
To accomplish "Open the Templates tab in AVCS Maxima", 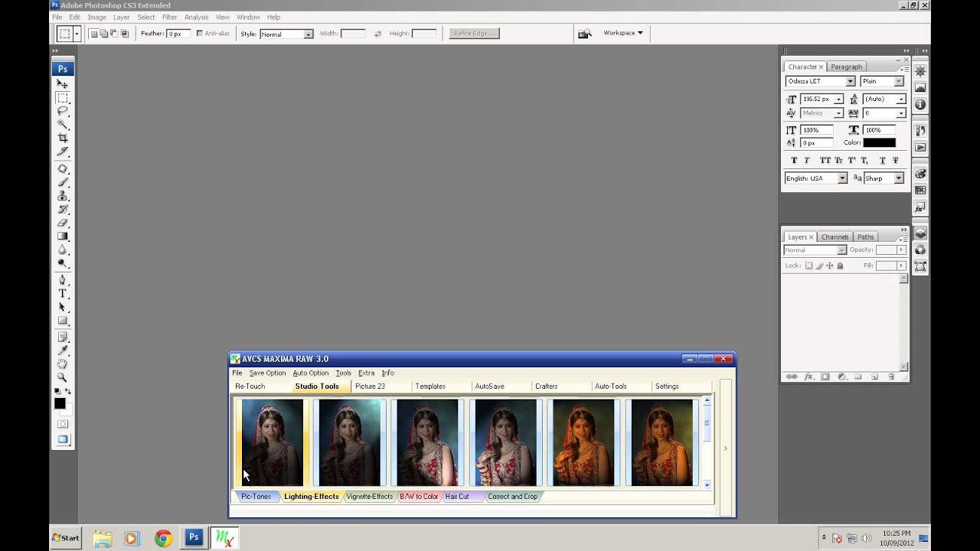I will 430,386.
